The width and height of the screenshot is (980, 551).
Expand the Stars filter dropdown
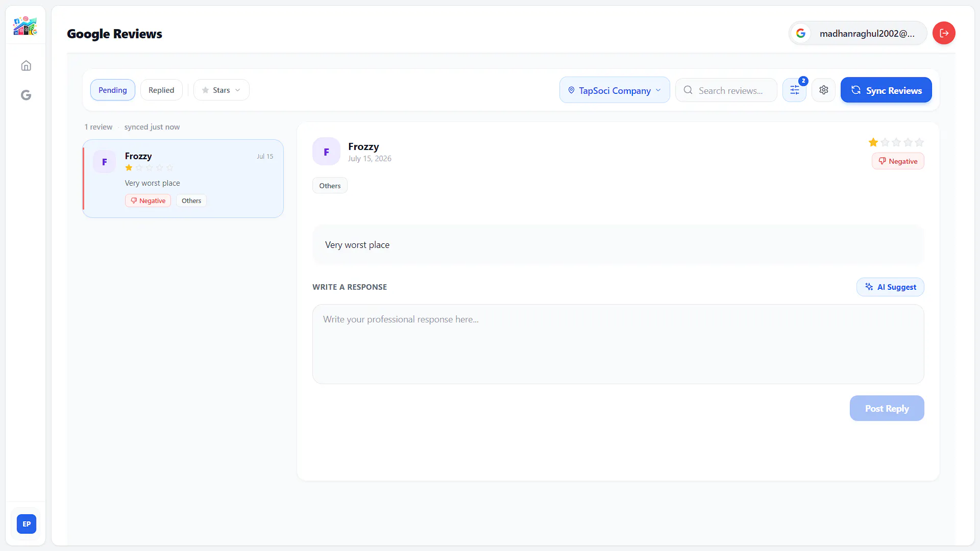click(222, 90)
